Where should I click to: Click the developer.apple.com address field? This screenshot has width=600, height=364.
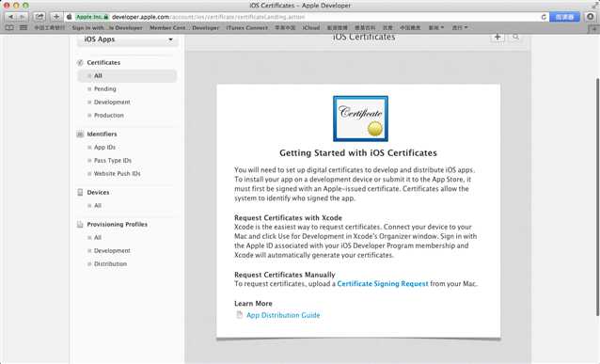pyautogui.click(x=307, y=17)
